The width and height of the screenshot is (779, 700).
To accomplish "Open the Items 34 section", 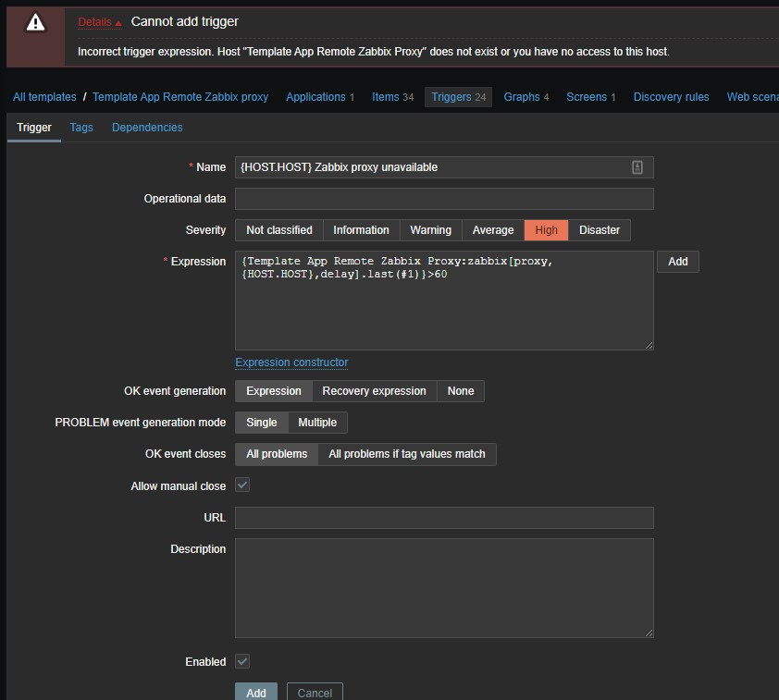I will (x=392, y=97).
